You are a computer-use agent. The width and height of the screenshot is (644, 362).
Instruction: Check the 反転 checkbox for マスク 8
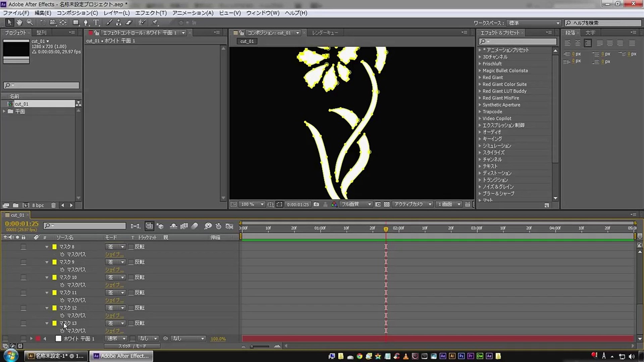click(x=131, y=247)
